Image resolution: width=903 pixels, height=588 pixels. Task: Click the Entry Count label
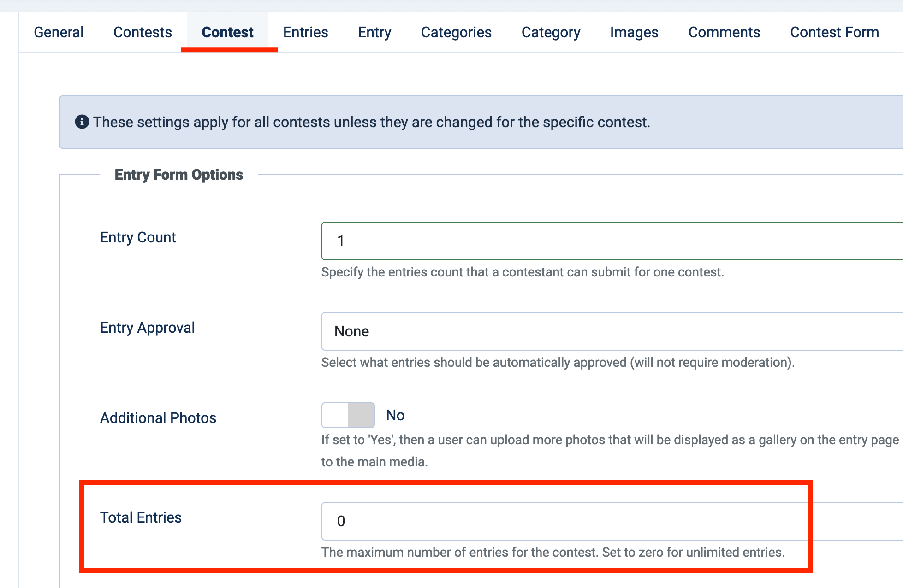(138, 237)
